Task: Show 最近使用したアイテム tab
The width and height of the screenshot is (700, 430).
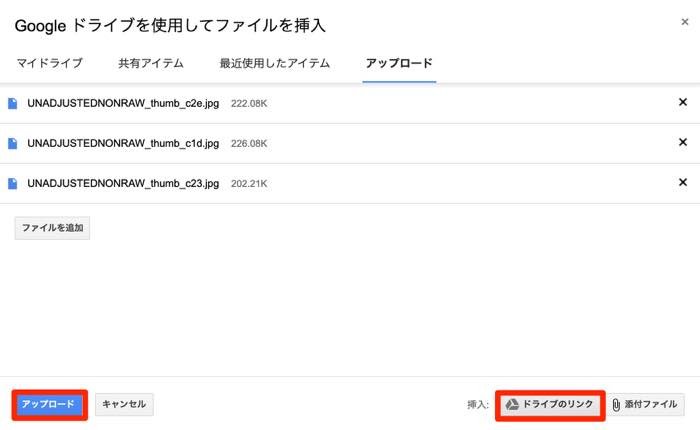Action: [x=275, y=63]
